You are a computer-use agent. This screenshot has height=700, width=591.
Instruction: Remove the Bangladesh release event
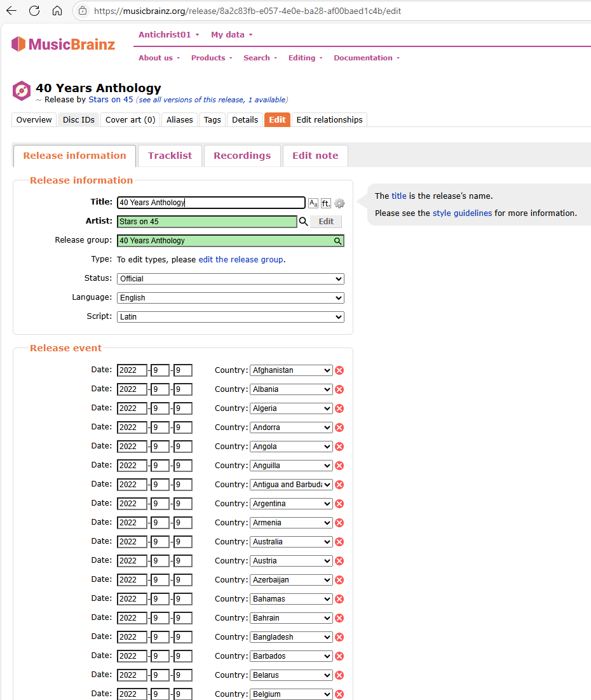point(339,637)
